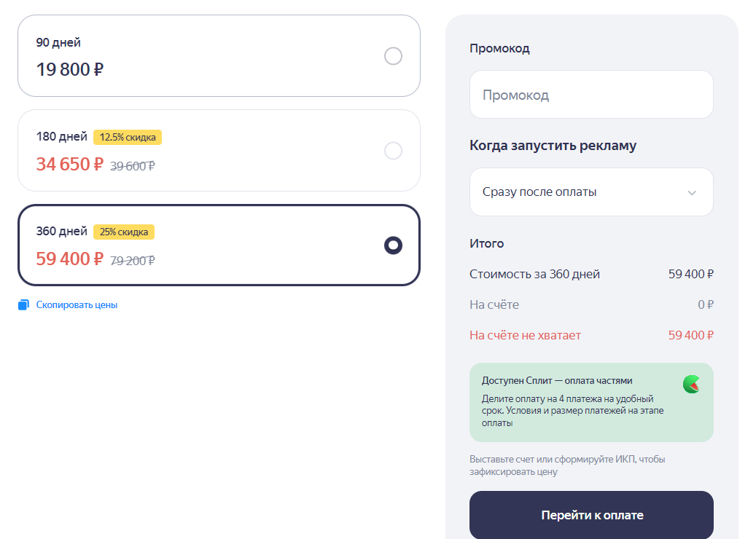This screenshot has height=539, width=756.
Task: Select the 180 дней radio button
Action: [393, 151]
